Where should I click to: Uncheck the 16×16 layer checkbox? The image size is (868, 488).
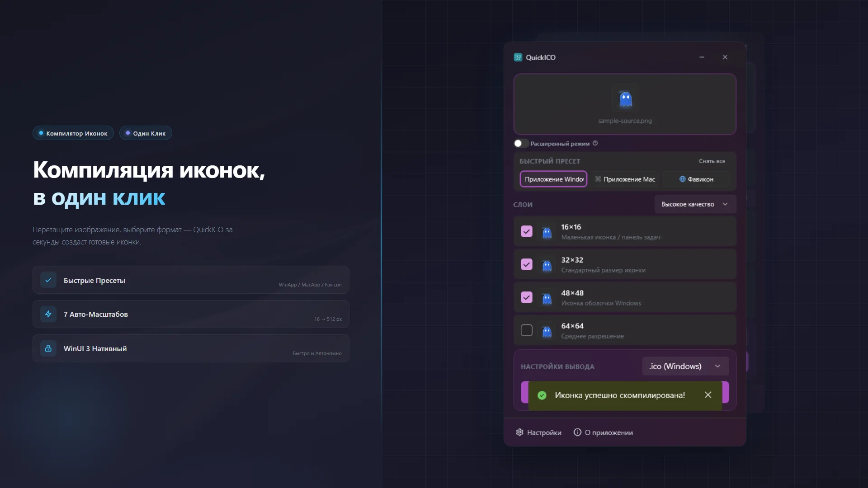click(x=527, y=231)
